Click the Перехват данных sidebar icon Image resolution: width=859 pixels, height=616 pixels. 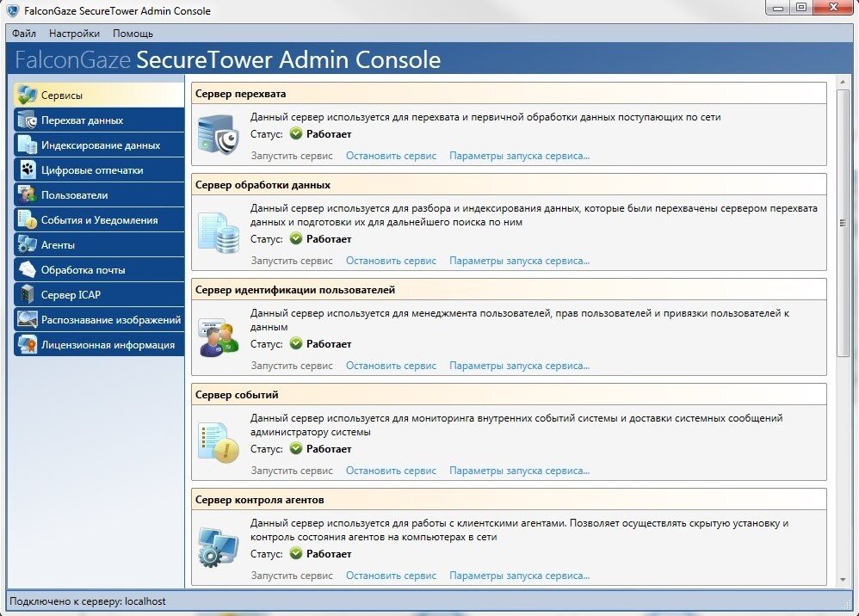click(x=27, y=120)
